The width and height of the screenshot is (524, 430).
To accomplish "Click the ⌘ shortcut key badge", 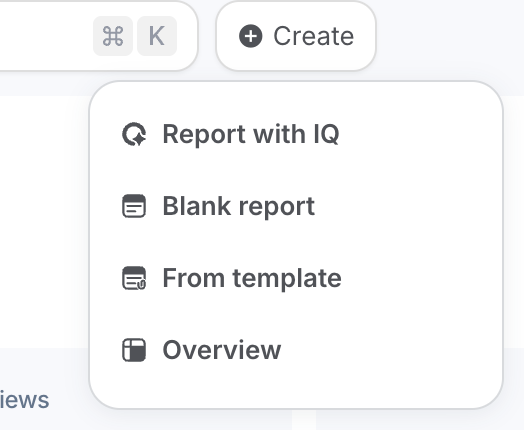I will tap(113, 36).
